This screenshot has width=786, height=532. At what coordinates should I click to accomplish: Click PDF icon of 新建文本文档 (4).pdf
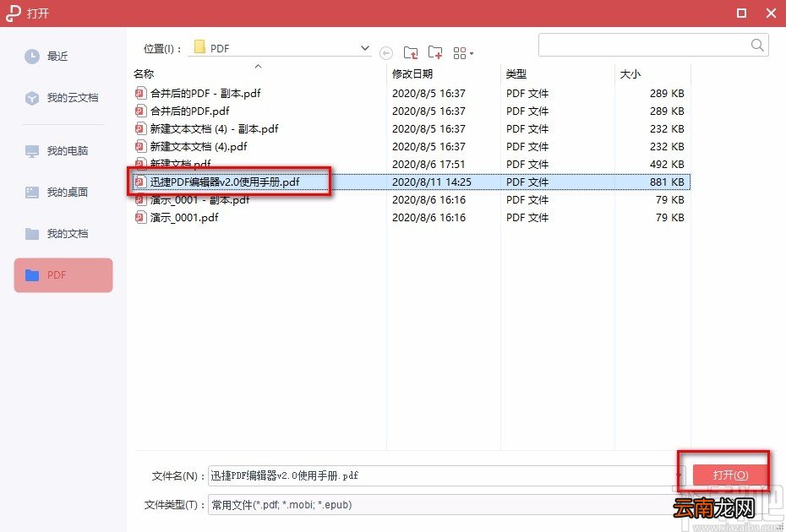click(140, 146)
